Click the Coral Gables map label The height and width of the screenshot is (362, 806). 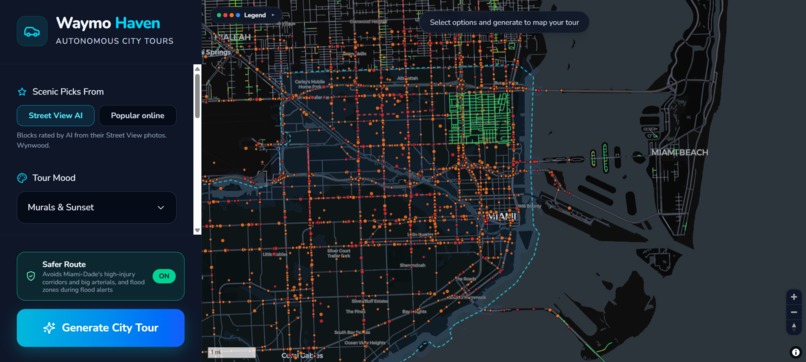click(303, 356)
